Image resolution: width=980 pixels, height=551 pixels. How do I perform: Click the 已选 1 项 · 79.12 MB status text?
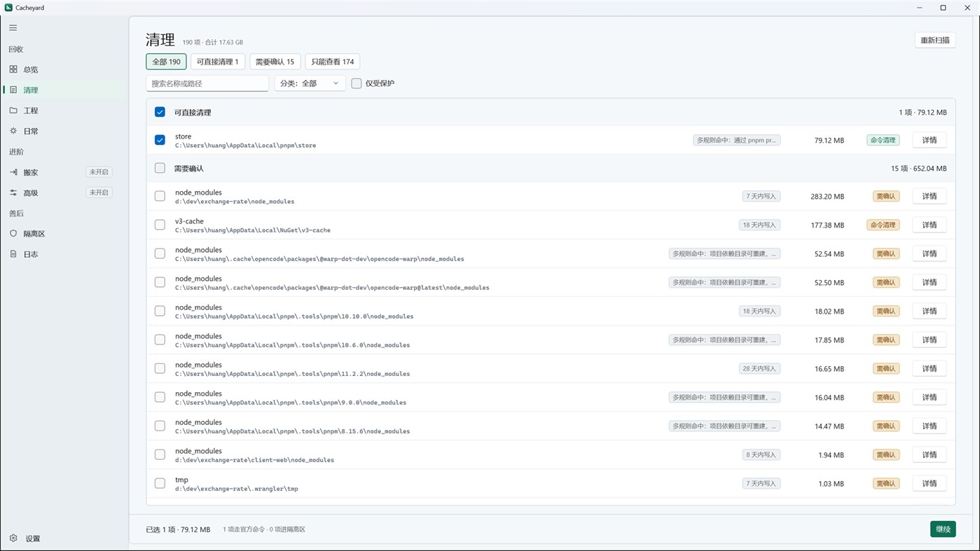[178, 529]
